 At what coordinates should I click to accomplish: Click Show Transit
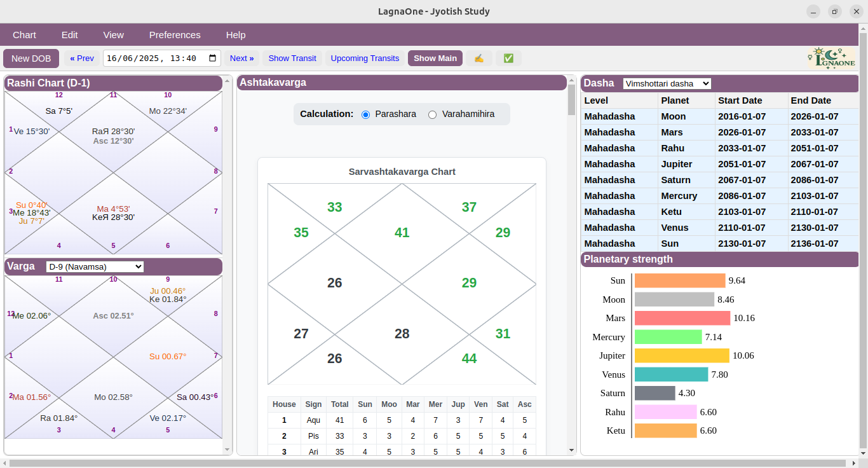pos(292,58)
